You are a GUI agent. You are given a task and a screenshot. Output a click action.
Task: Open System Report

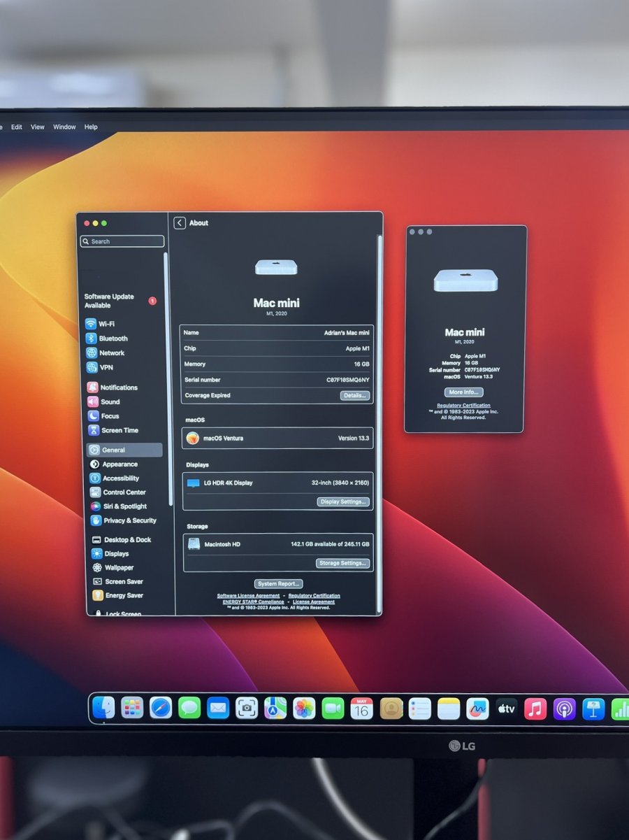point(278,584)
